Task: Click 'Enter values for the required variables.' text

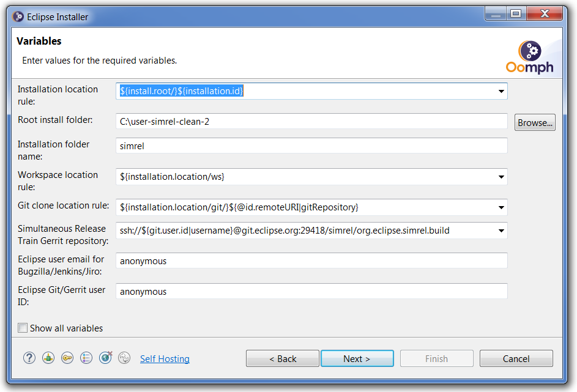Action: 99,61
